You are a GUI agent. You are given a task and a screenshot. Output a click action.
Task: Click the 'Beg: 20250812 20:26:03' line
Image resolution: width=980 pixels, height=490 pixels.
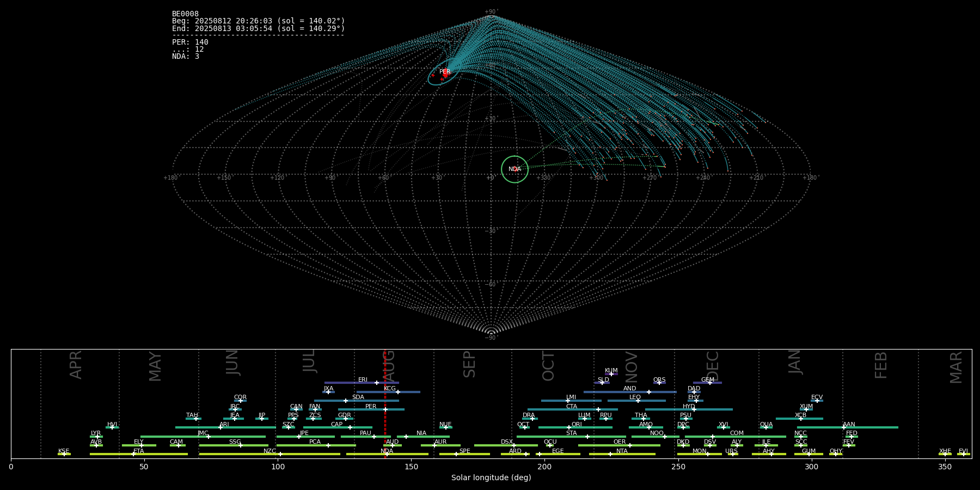(258, 21)
